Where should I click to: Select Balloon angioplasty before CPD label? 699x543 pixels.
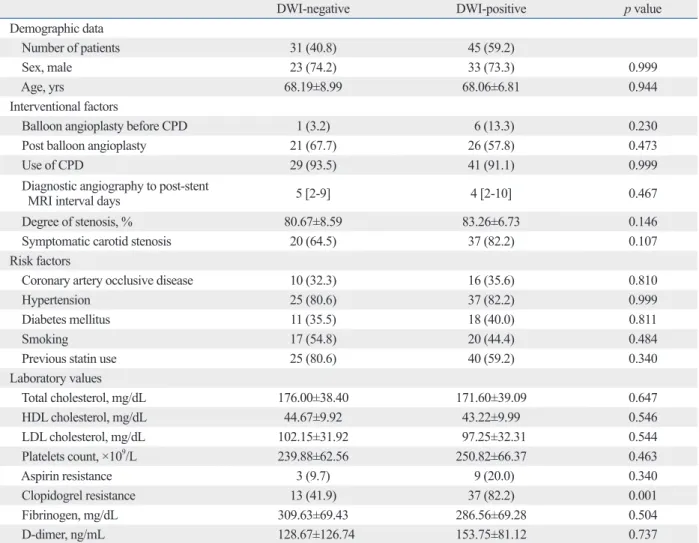click(104, 126)
